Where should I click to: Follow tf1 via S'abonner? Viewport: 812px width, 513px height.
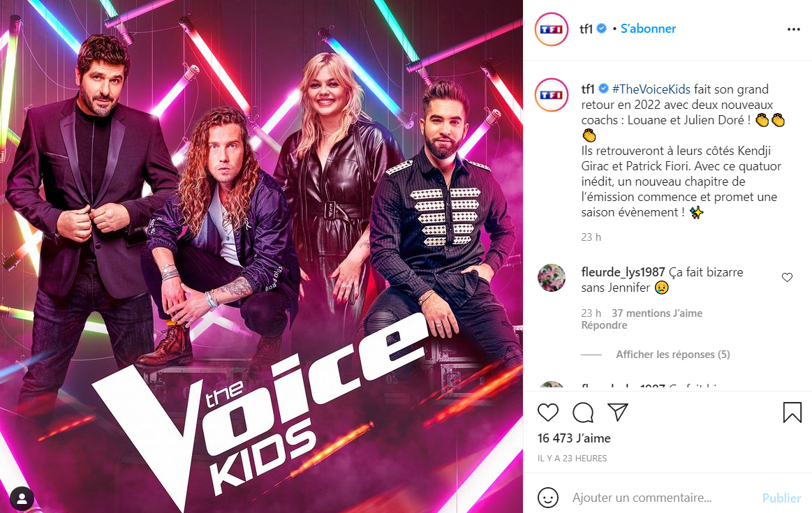click(x=648, y=29)
